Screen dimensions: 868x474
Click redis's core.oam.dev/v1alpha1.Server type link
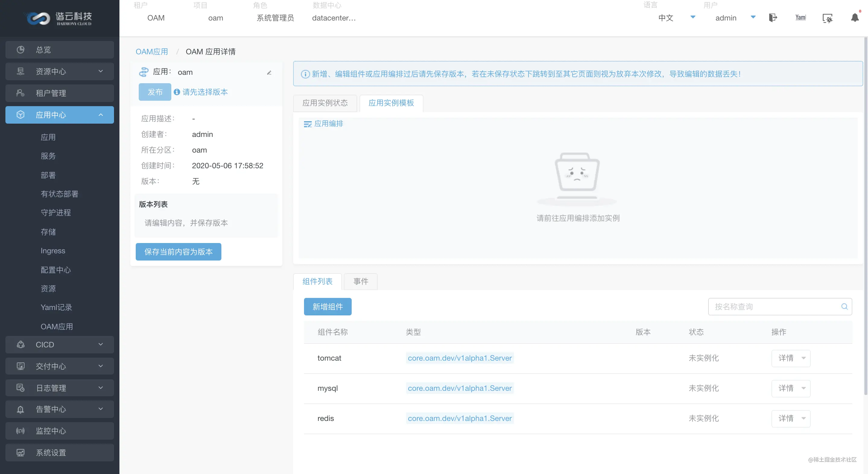(460, 419)
